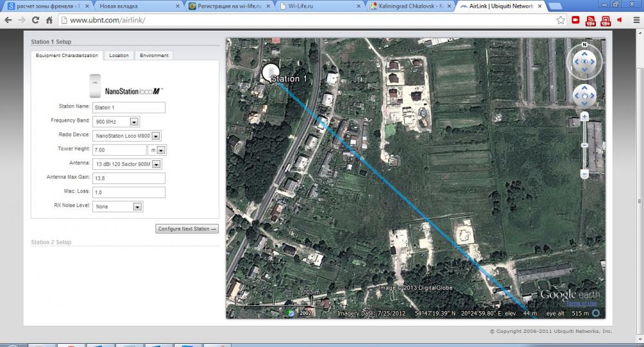Image resolution: width=644 pixels, height=347 pixels.
Task: Switch to the Location tab
Action: pos(119,55)
